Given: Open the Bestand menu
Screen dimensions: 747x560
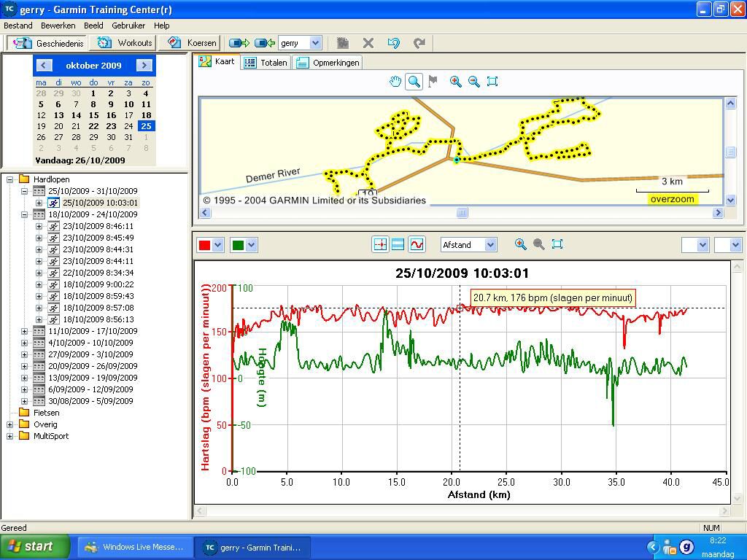Looking at the screenshot, I should click(x=18, y=26).
